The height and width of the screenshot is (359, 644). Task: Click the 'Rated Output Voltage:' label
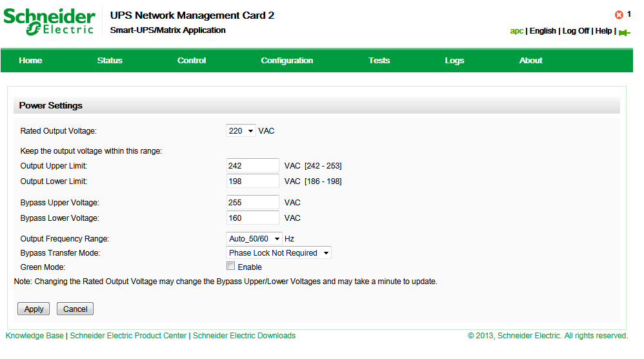click(58, 130)
